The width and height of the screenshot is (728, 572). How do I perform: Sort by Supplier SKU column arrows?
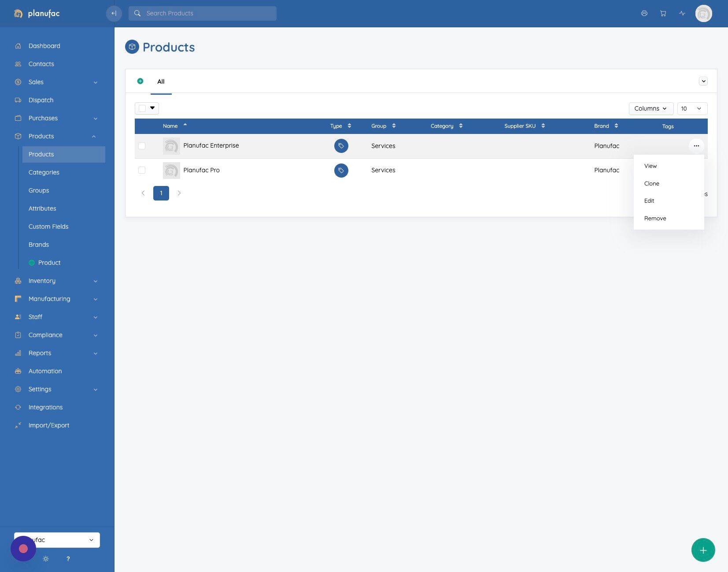[543, 126]
